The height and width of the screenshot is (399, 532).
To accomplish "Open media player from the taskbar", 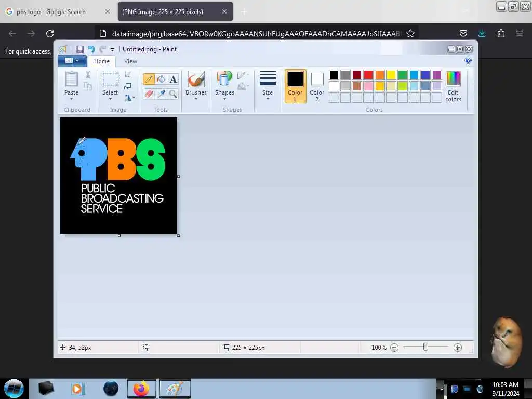I will (x=77, y=389).
